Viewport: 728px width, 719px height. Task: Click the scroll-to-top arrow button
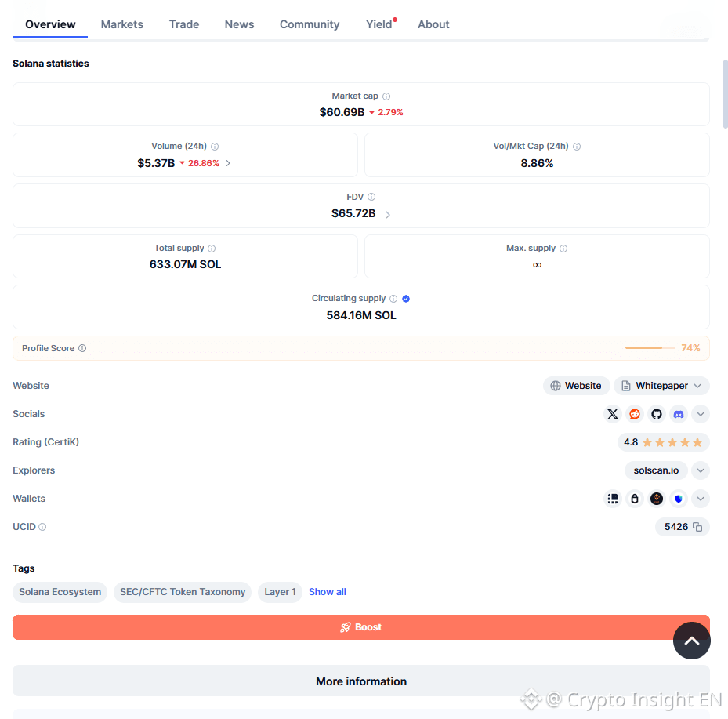tap(692, 641)
